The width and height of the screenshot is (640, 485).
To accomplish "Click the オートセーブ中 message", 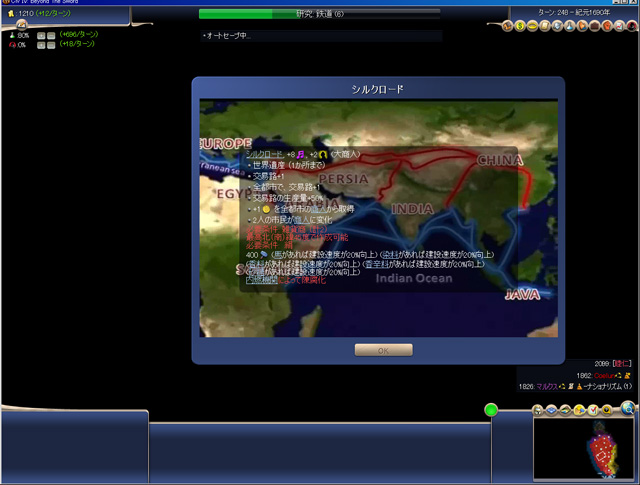I will click(x=227, y=36).
